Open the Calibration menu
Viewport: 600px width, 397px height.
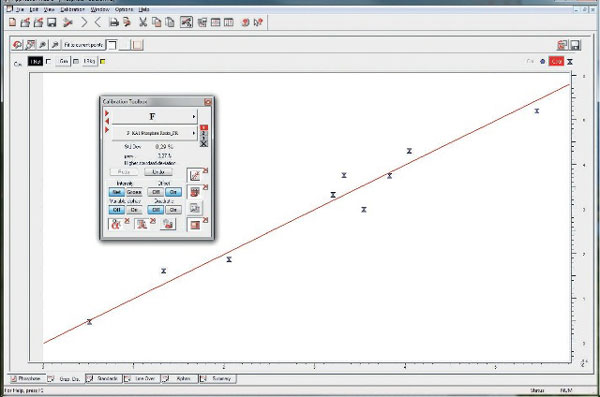[x=72, y=9]
